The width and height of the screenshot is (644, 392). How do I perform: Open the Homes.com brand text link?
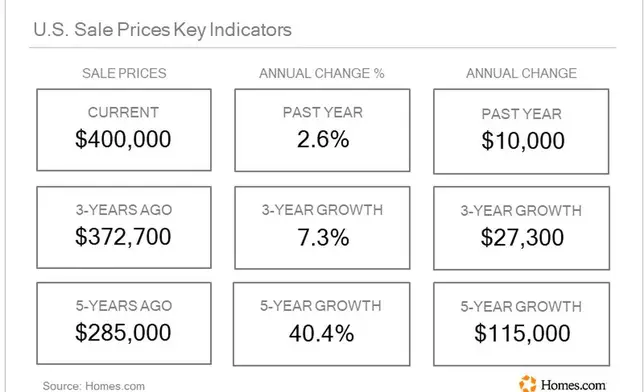click(573, 385)
